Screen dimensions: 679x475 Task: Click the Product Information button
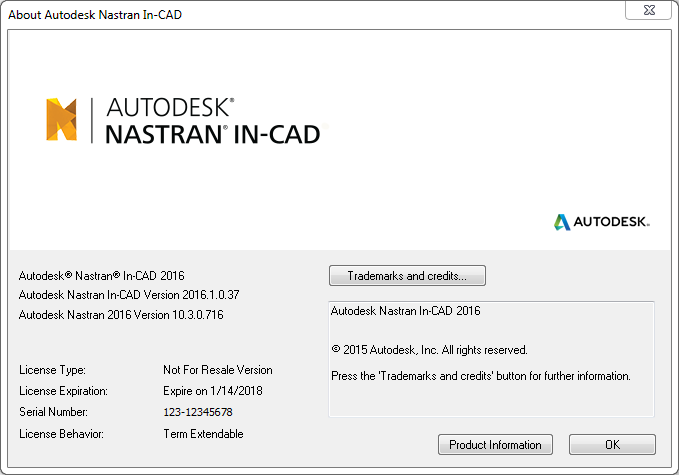(495, 445)
